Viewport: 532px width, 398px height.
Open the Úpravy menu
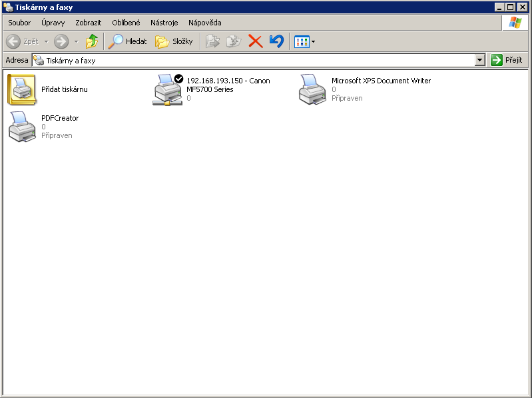(x=53, y=23)
